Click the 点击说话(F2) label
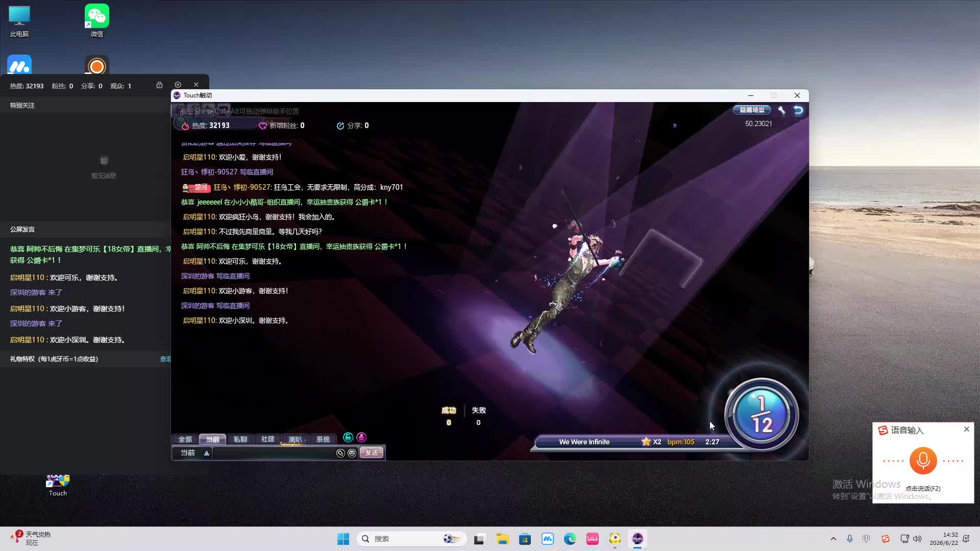The image size is (980, 551). click(x=923, y=488)
